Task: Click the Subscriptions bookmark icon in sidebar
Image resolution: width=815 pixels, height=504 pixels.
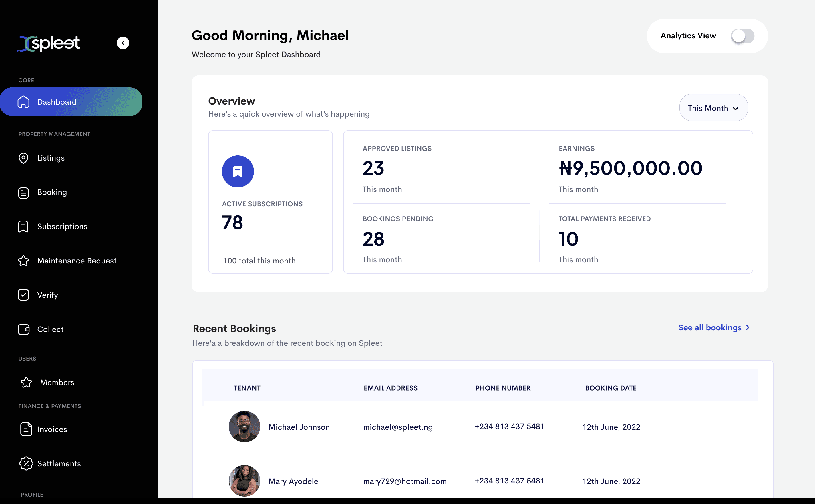Action: 23,227
